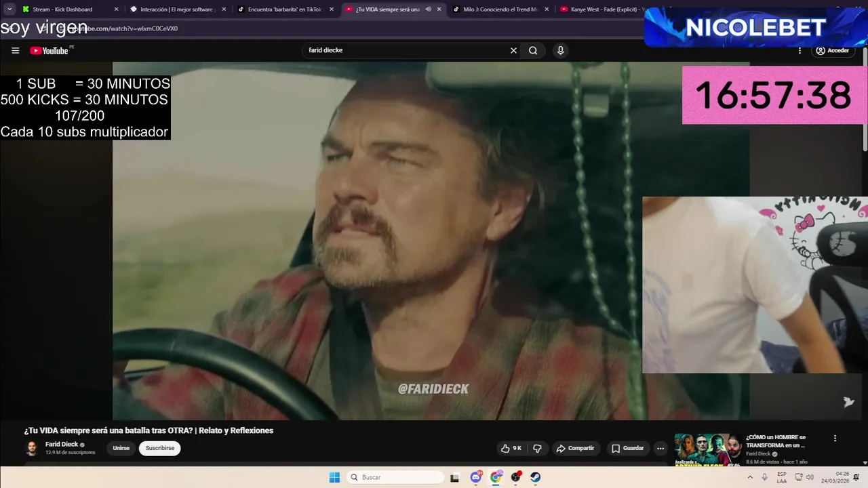
Task: Save the video with Guardar
Action: coord(627,448)
